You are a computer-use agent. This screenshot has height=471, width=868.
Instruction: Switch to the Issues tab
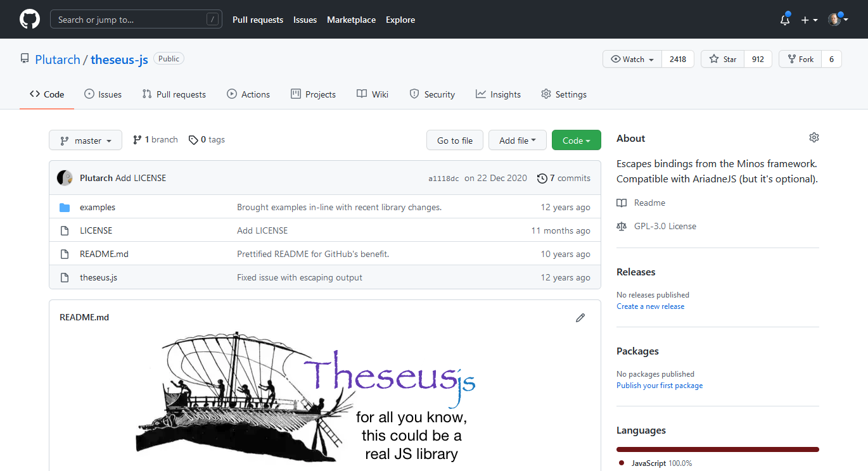coord(103,94)
